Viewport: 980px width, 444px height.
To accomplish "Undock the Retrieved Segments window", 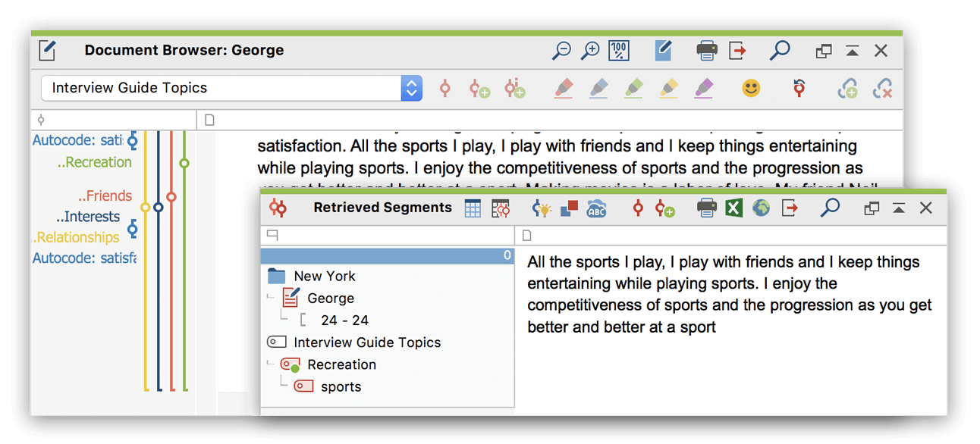I will click(x=872, y=208).
